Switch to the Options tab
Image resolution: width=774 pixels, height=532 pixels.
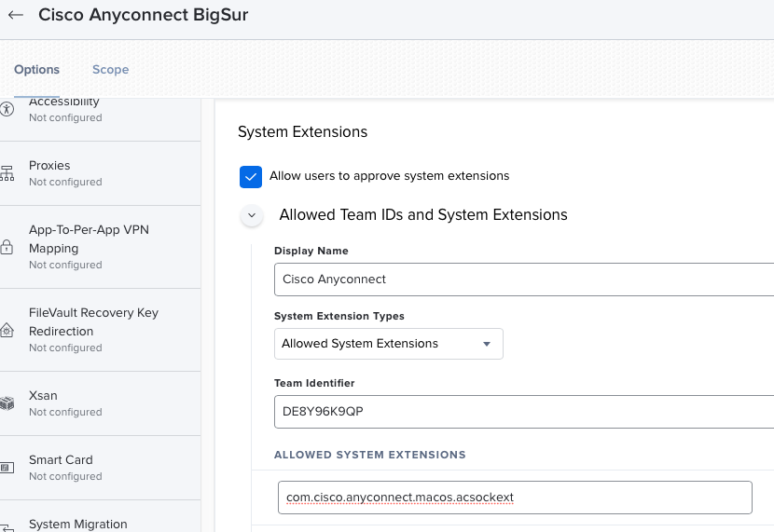point(36,70)
